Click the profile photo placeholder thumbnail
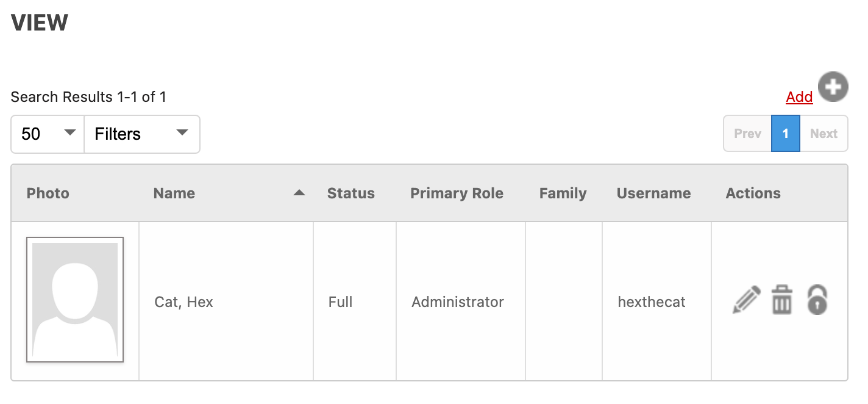This screenshot has width=868, height=404. [75, 300]
